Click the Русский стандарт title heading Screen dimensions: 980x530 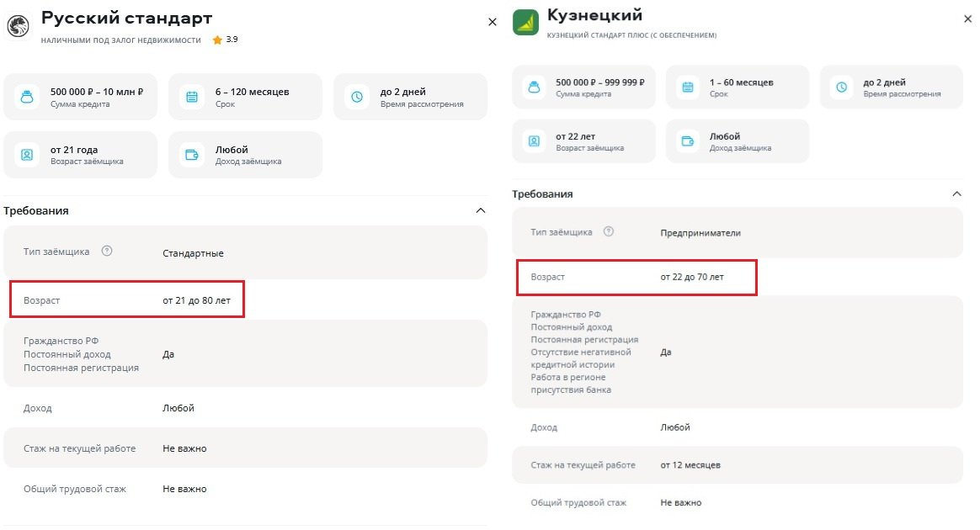point(126,18)
